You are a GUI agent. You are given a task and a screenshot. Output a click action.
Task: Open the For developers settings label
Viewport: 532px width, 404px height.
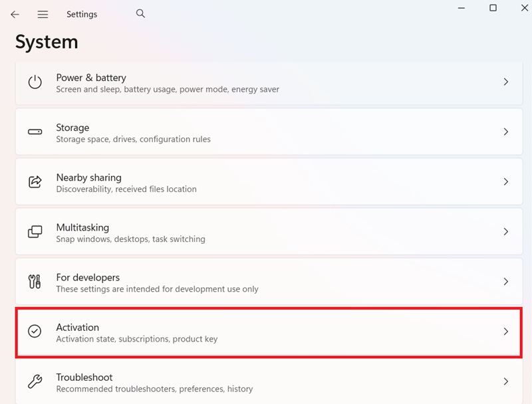click(88, 277)
